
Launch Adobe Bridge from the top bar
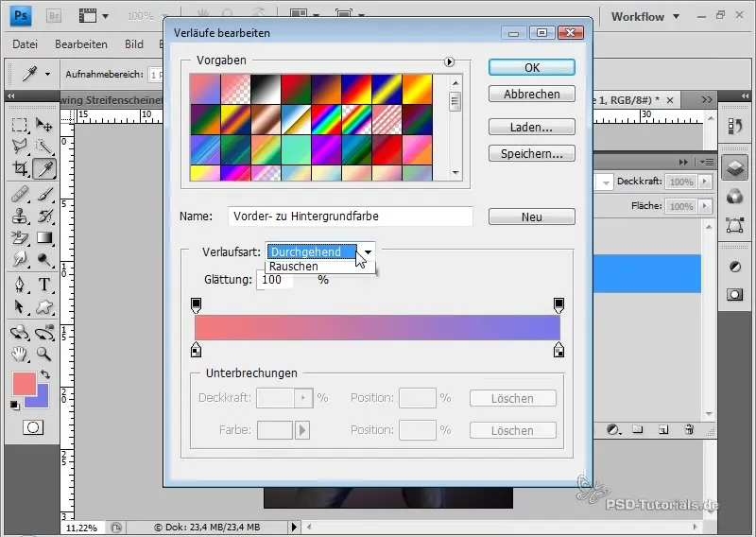(x=54, y=16)
